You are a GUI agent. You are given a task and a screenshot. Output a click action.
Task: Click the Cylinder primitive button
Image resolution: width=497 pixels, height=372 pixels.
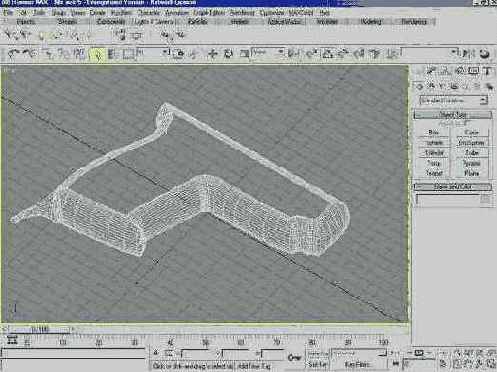(x=433, y=153)
